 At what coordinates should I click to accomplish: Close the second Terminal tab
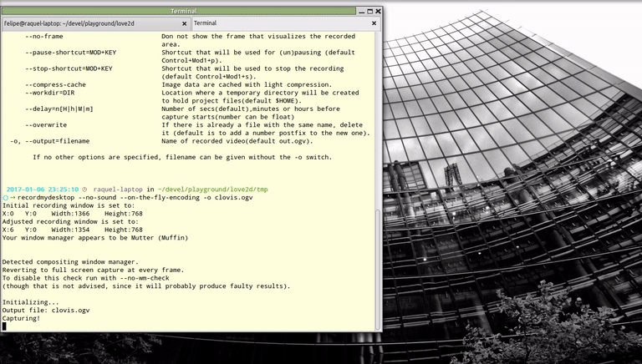[374, 23]
